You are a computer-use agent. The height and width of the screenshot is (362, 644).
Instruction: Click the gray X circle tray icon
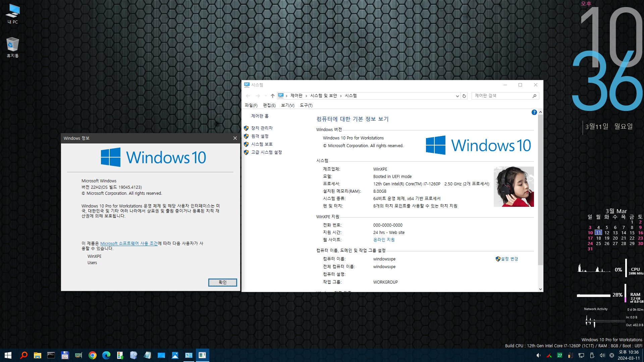pos(612,355)
